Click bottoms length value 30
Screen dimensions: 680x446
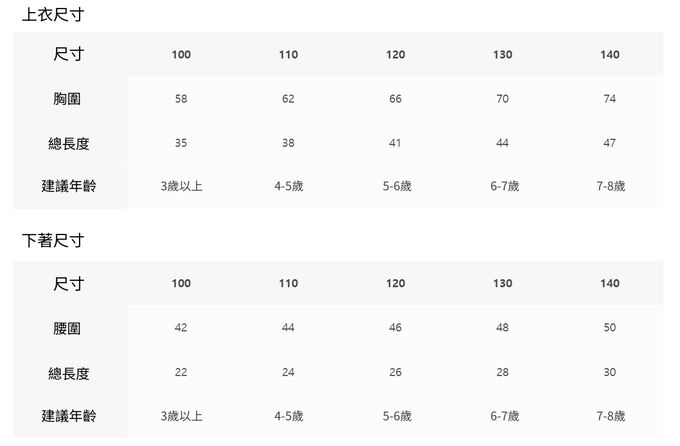coord(610,372)
